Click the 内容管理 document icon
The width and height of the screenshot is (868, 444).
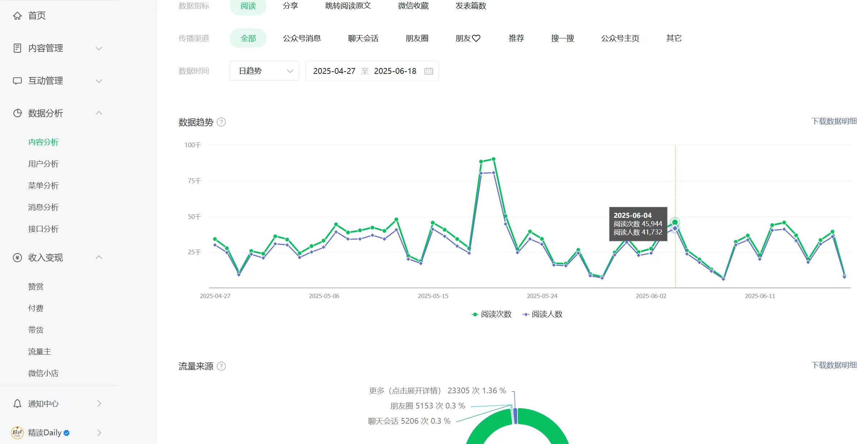pos(17,48)
